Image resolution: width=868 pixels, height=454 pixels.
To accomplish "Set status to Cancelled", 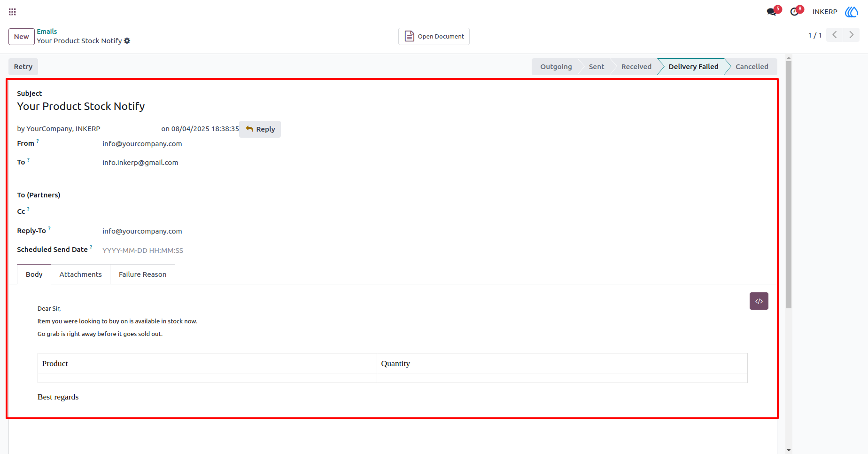I will [x=752, y=67].
